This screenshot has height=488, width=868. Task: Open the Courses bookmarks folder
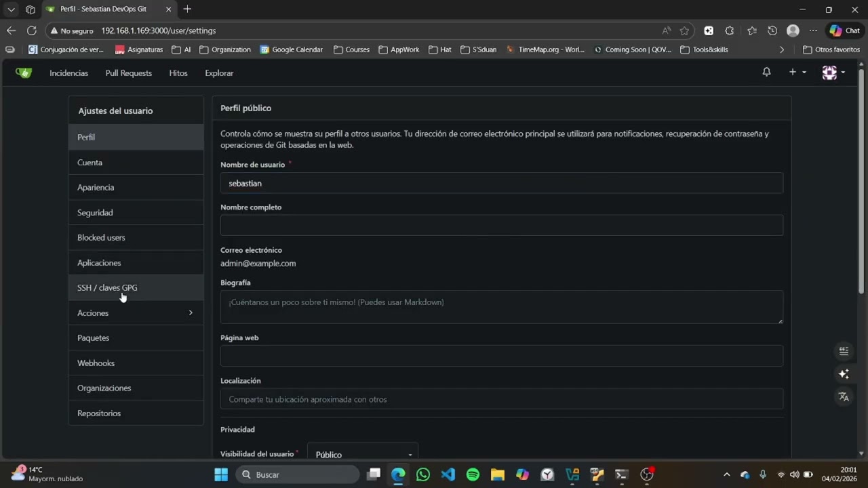coord(351,49)
